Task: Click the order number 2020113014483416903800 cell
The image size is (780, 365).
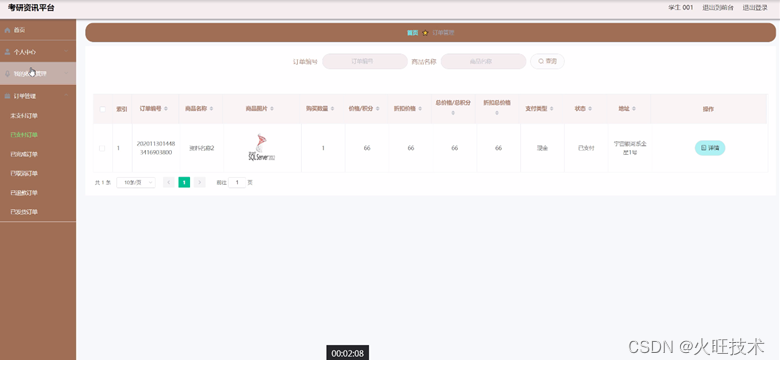Action: 156,148
